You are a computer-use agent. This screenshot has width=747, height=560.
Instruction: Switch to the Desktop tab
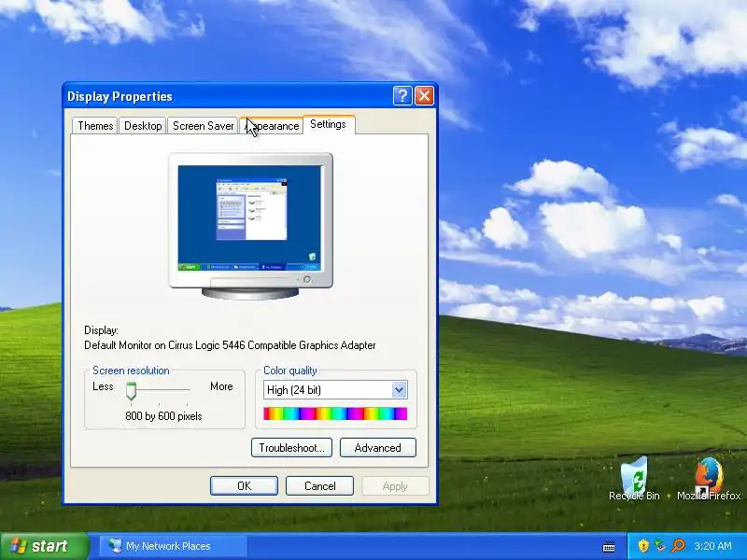coord(143,126)
